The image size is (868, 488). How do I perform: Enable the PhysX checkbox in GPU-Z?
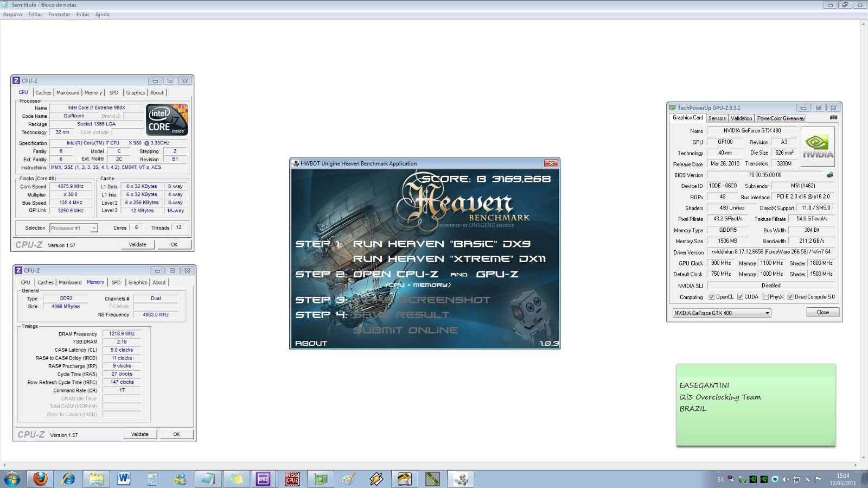pos(765,297)
